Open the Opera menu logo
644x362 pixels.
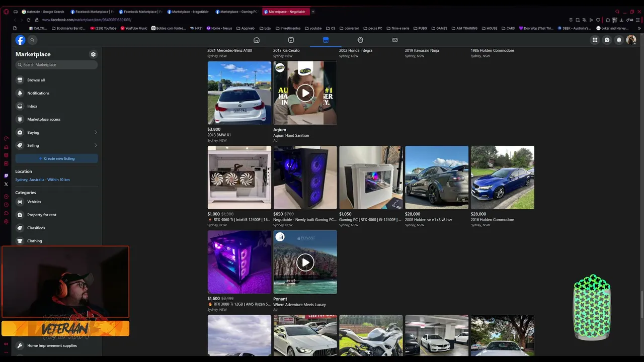pos(6,12)
